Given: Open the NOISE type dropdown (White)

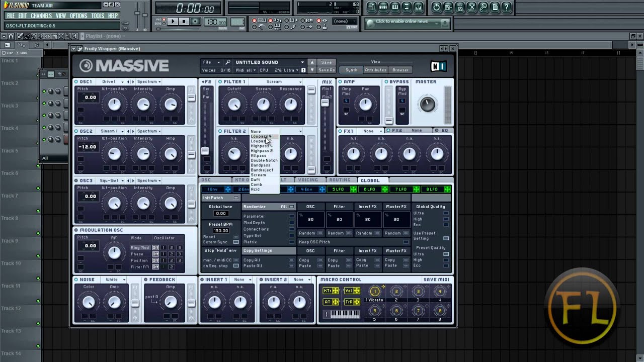Looking at the screenshot, I should [x=114, y=280].
